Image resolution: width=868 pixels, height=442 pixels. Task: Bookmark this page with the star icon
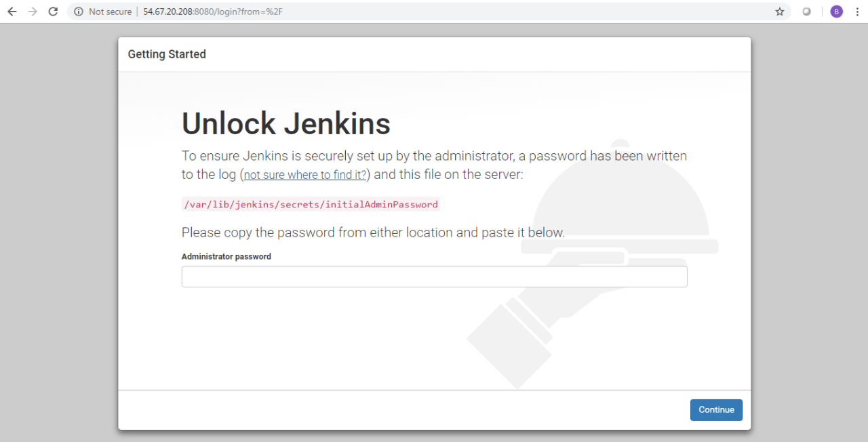(x=780, y=12)
